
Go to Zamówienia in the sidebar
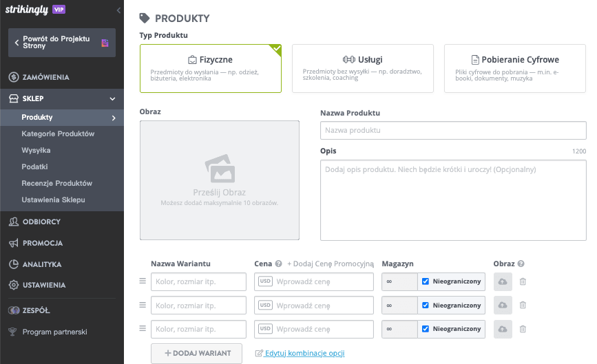pos(45,77)
